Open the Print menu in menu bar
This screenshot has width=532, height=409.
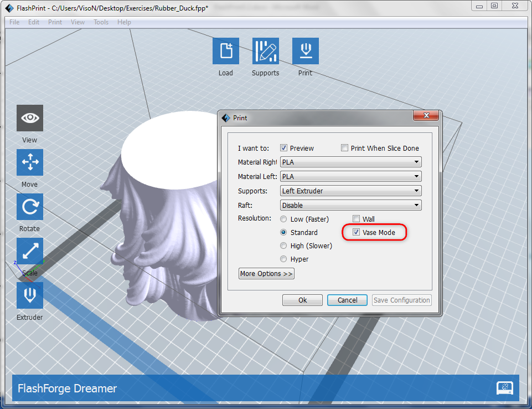point(55,22)
